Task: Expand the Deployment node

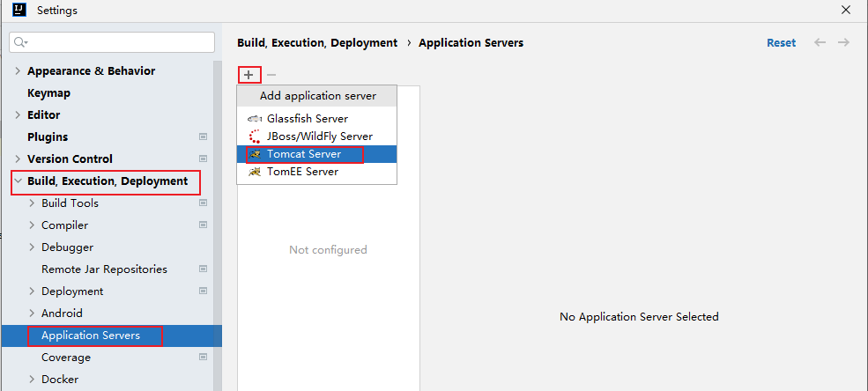Action: pos(32,291)
